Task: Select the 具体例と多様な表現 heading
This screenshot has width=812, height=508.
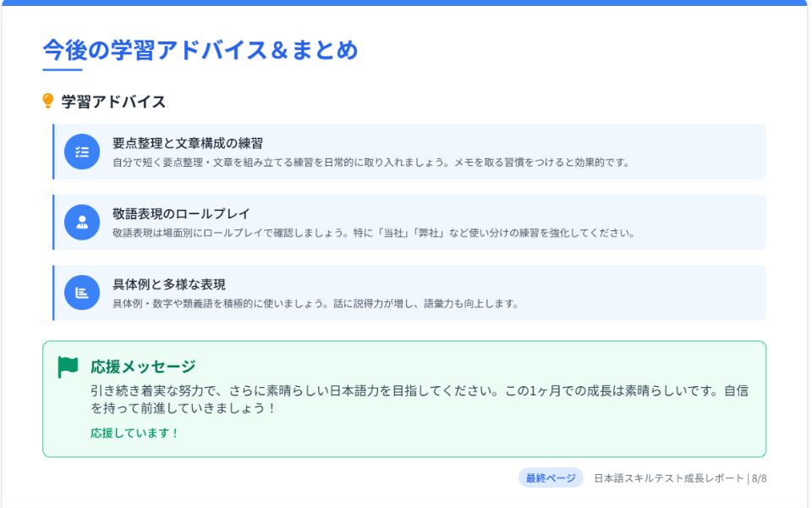Action: tap(168, 284)
